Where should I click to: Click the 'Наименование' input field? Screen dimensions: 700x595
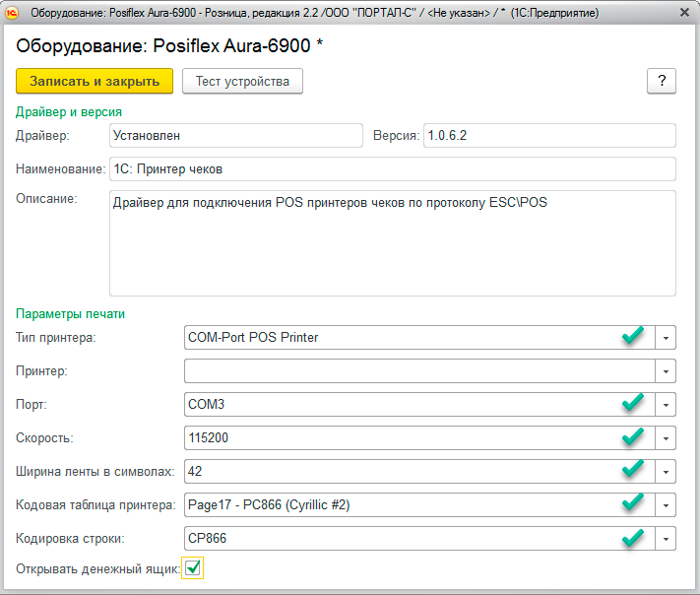tap(391, 169)
